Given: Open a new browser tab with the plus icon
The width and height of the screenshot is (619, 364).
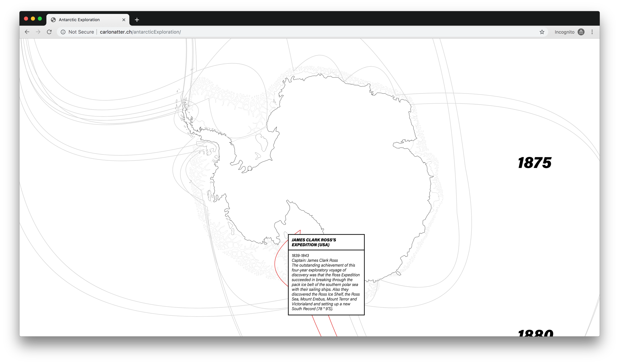Looking at the screenshot, I should [x=137, y=19].
